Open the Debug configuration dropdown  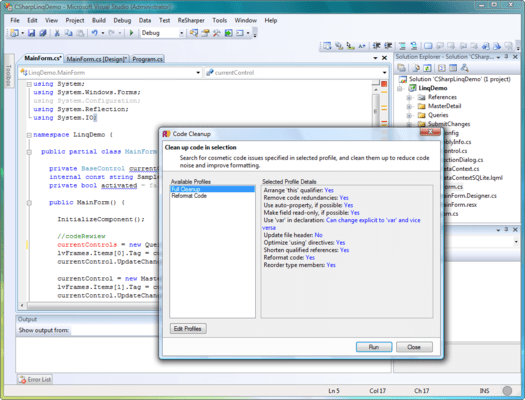coord(181,33)
